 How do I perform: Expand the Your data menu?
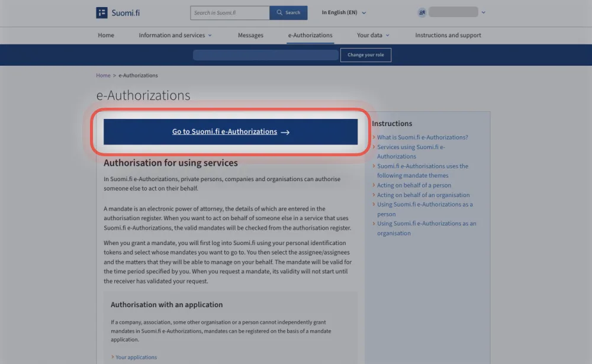[x=373, y=35]
